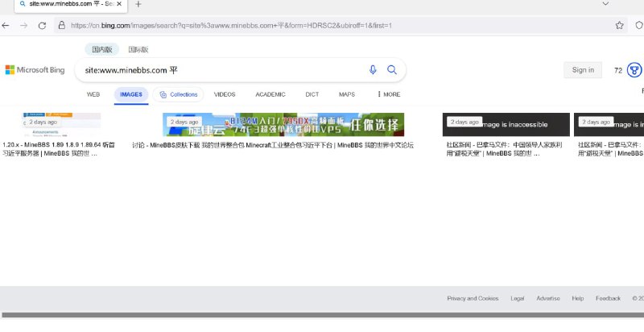Click the padlock site info icon
The image size is (644, 332).
[x=62, y=25]
